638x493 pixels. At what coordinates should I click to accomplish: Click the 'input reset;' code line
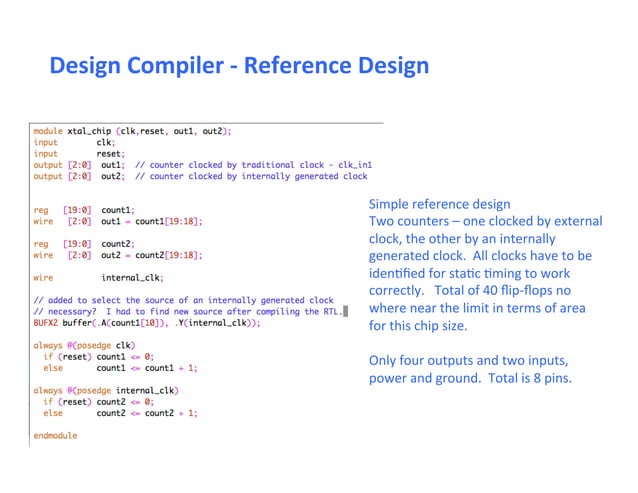click(79, 154)
